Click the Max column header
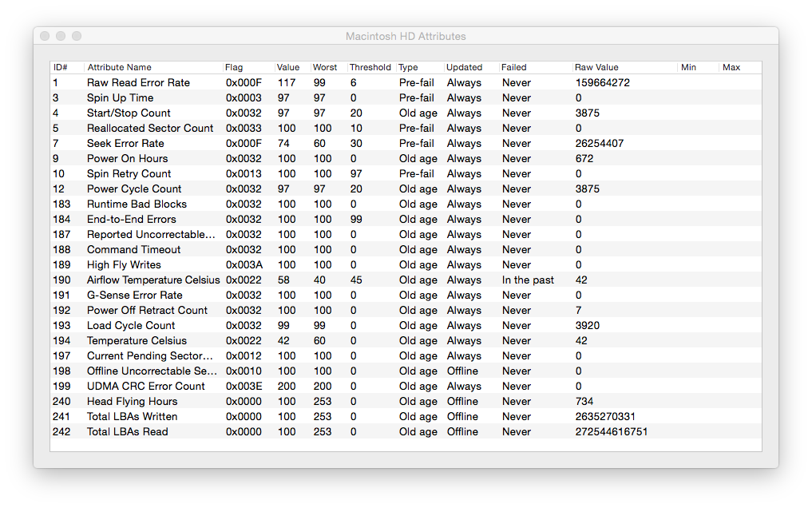This screenshot has height=508, width=812. tap(740, 67)
